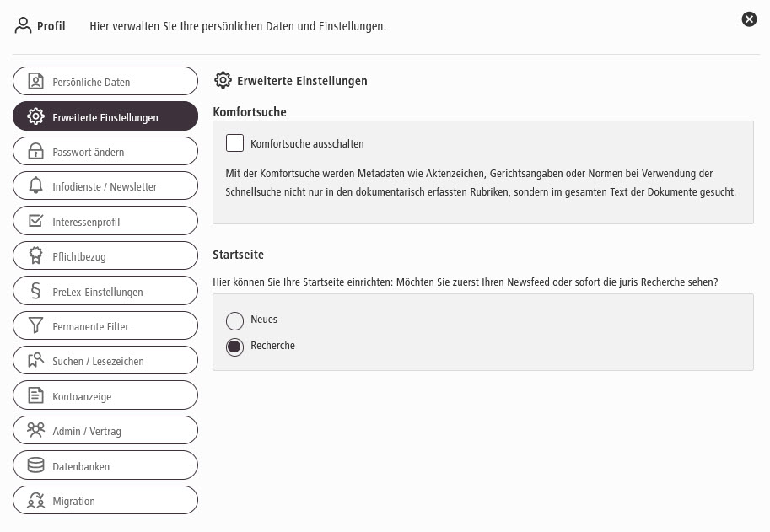Image resolution: width=770 pixels, height=532 pixels.
Task: Click the bell icon for Infodienste / Newsletter
Action: click(x=35, y=186)
